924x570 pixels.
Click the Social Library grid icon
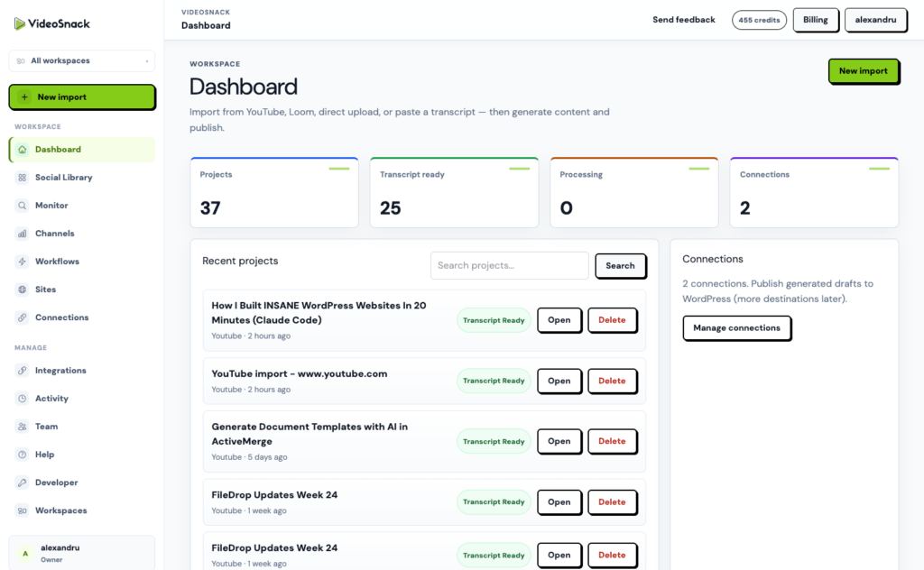(23, 178)
